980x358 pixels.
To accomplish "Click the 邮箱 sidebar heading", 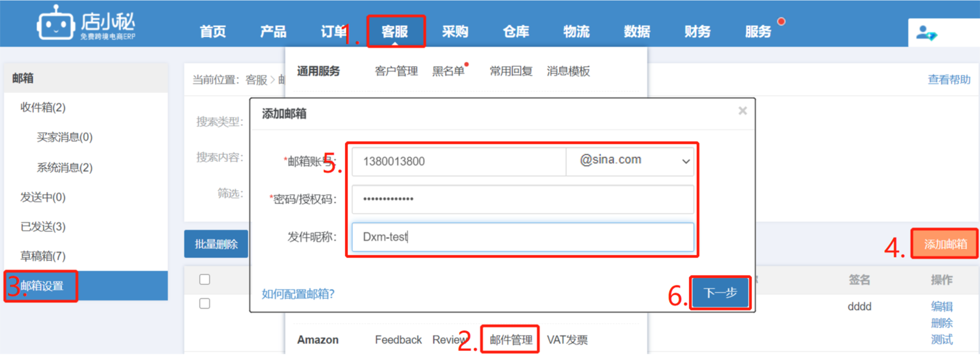I will click(x=23, y=78).
